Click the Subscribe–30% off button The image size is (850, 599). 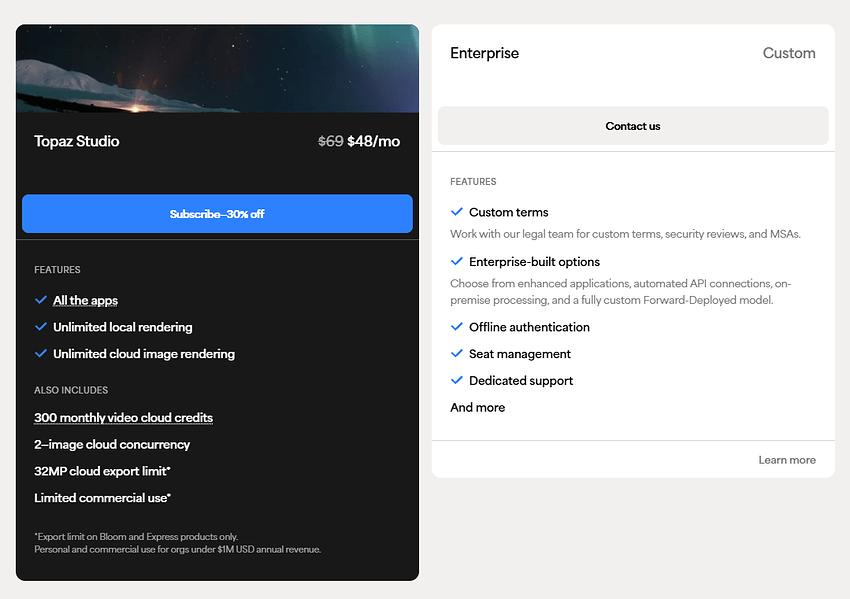coord(217,214)
